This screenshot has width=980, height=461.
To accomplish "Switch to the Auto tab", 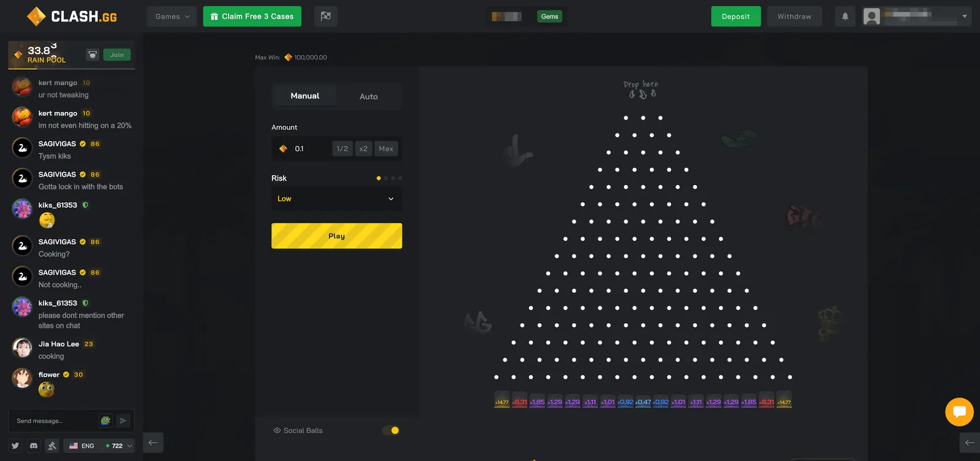I will tap(369, 96).
